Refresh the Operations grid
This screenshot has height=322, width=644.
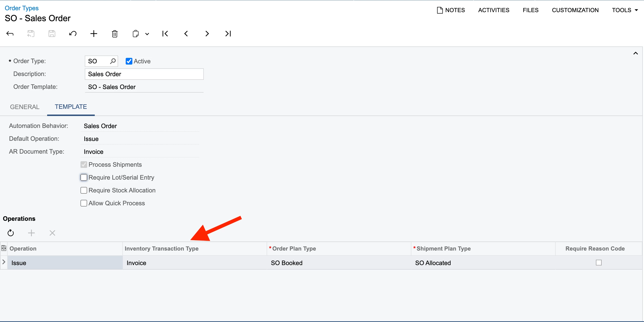tap(10, 233)
